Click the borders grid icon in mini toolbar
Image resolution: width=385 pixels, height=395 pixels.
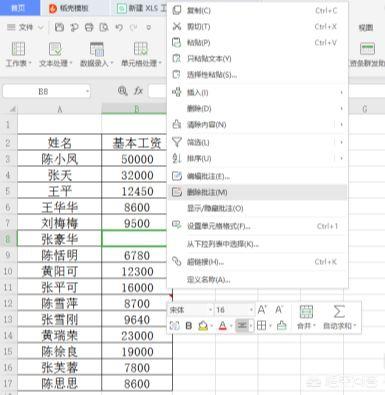click(x=261, y=326)
